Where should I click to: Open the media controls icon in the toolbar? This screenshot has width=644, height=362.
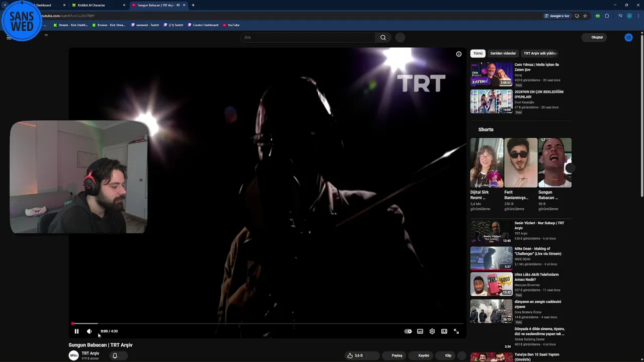click(620, 16)
